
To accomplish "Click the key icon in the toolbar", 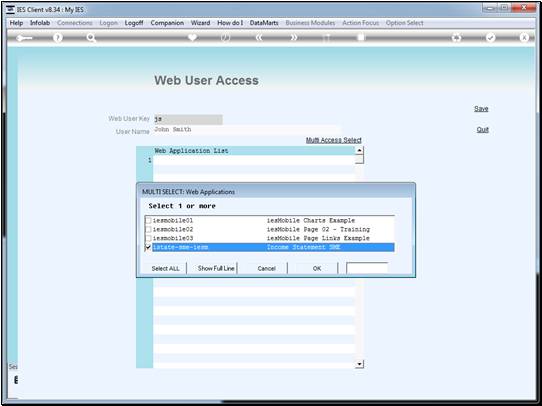I will (25, 38).
